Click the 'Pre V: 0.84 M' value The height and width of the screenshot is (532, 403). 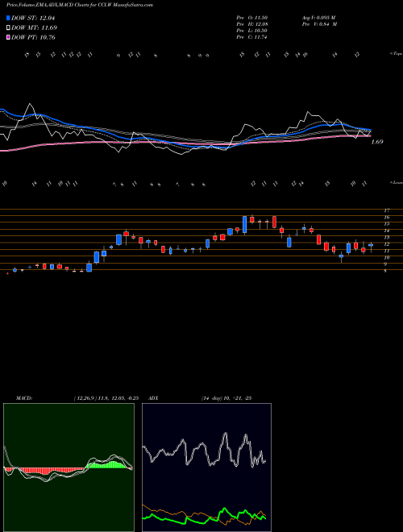pyautogui.click(x=319, y=24)
